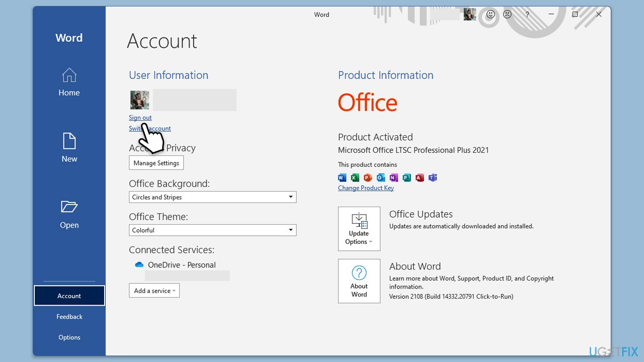Open account avatar in title bar
The width and height of the screenshot is (644, 362).
pos(470,15)
